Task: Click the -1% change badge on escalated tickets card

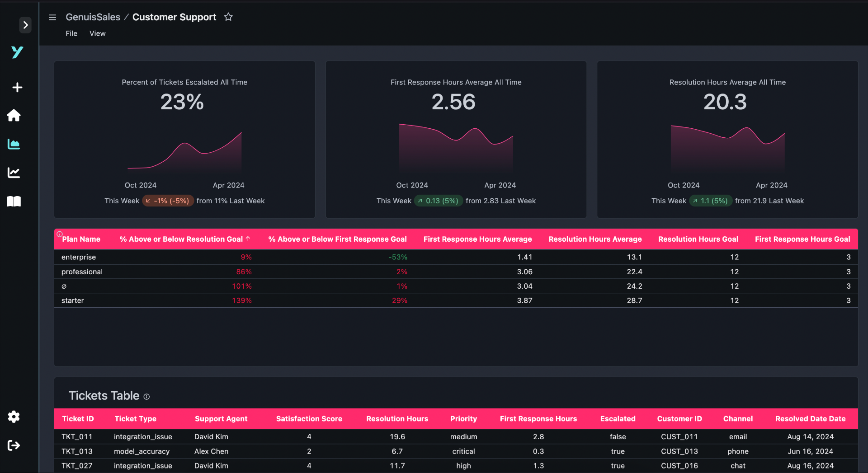Action: click(168, 201)
